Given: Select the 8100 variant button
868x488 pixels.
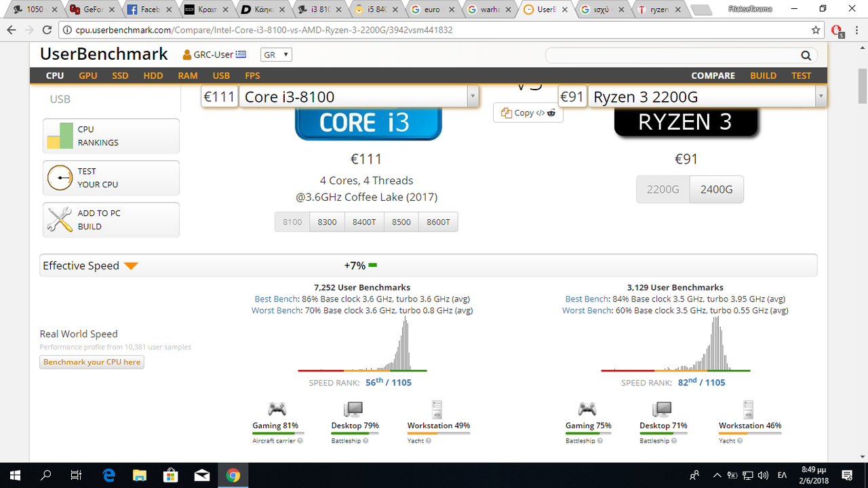Looking at the screenshot, I should click(x=292, y=222).
